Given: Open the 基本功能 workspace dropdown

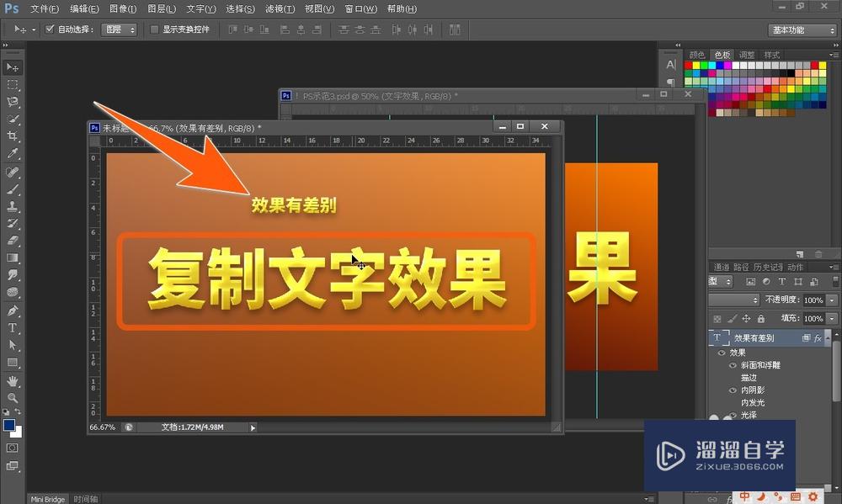Looking at the screenshot, I should click(802, 30).
